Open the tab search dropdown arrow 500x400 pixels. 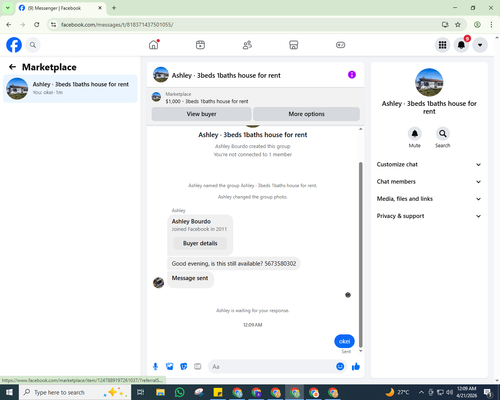click(8, 8)
